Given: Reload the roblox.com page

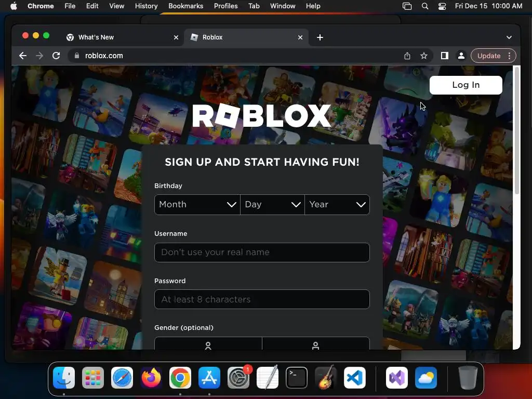Looking at the screenshot, I should coord(56,56).
